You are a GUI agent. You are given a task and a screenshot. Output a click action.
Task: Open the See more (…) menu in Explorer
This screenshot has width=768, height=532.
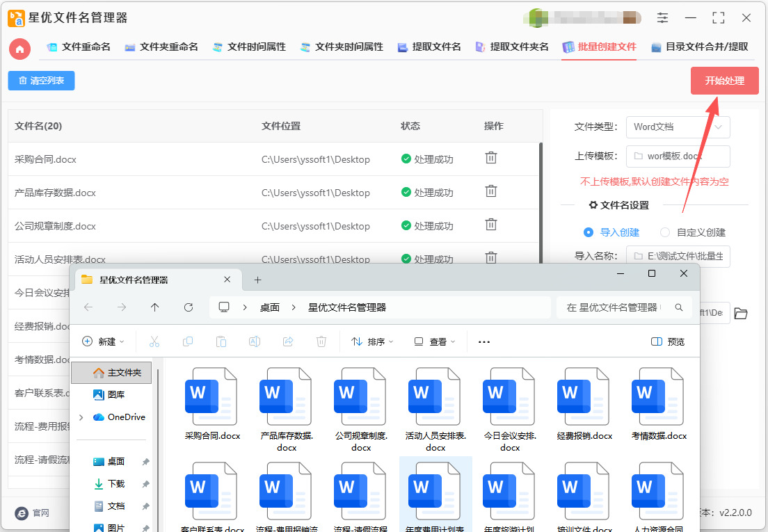tap(484, 342)
